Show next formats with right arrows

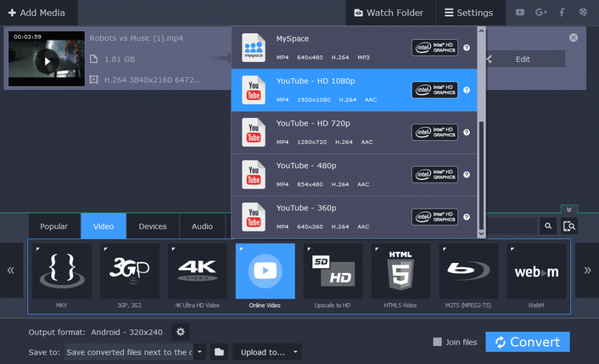click(587, 270)
